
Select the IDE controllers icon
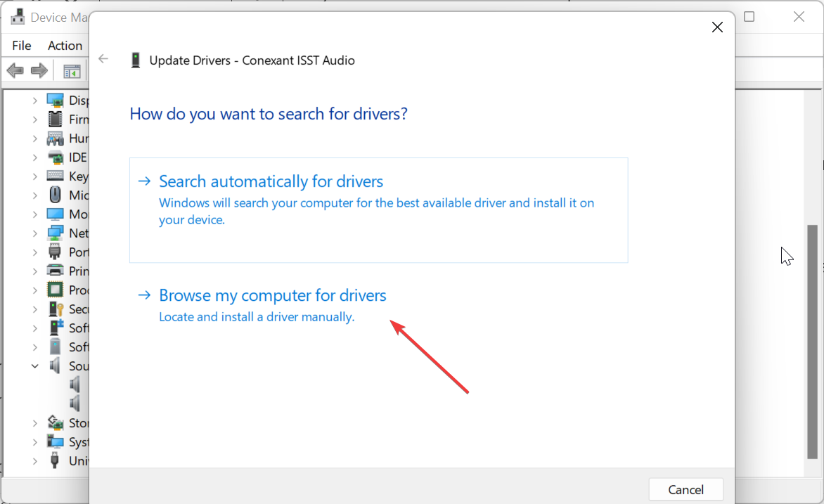point(55,157)
